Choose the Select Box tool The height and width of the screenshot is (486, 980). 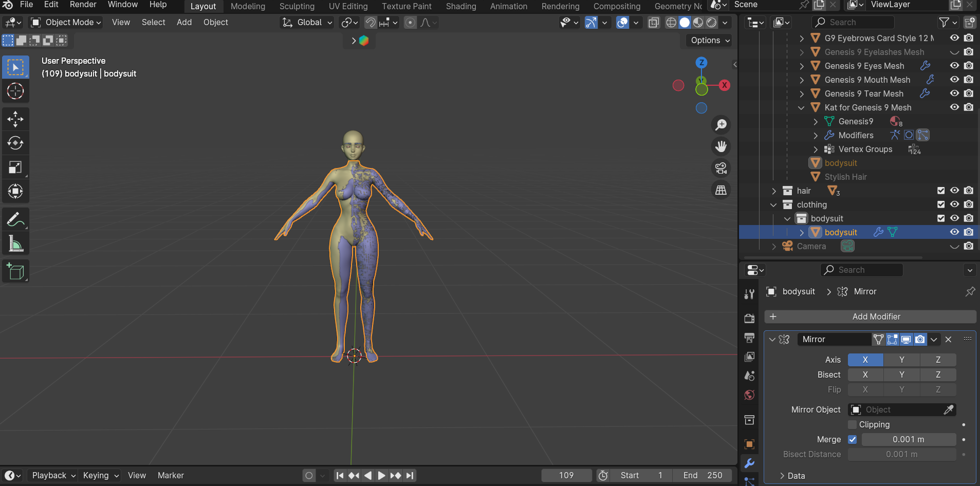[15, 67]
